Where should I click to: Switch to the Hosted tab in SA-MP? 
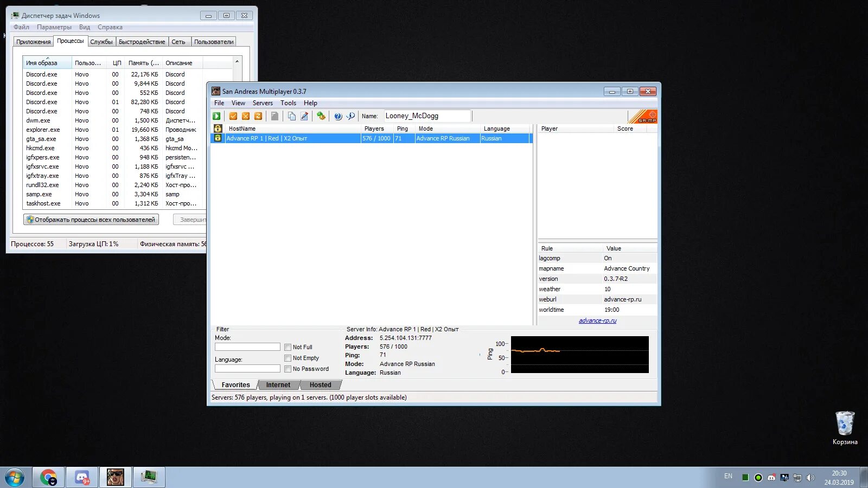(320, 385)
